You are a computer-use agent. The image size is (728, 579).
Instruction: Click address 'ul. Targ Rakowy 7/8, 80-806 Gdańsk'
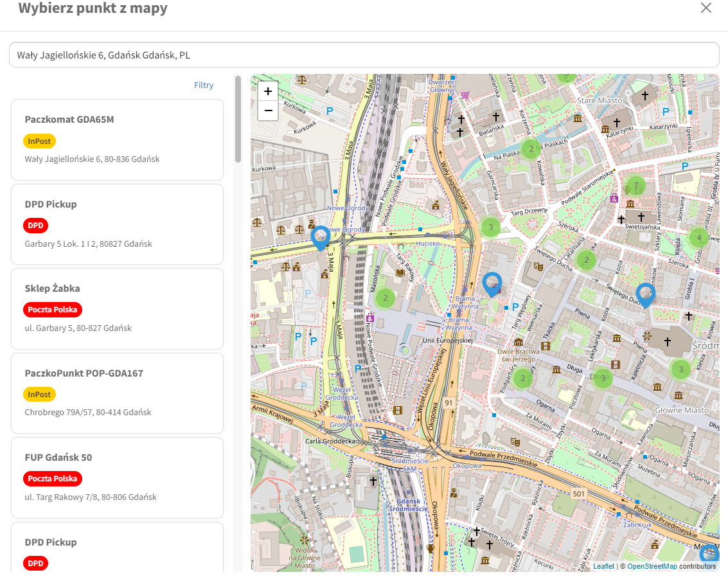click(91, 497)
